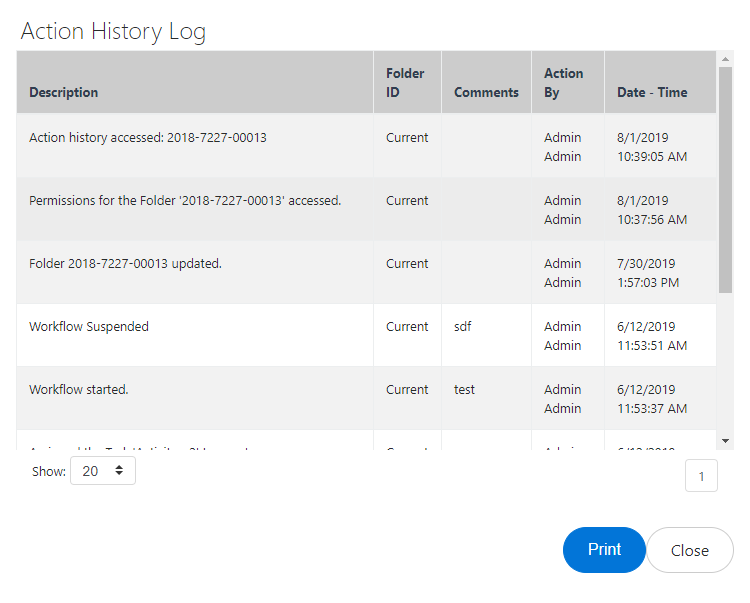Click the Action By column header
750x603 pixels.
tap(568, 82)
